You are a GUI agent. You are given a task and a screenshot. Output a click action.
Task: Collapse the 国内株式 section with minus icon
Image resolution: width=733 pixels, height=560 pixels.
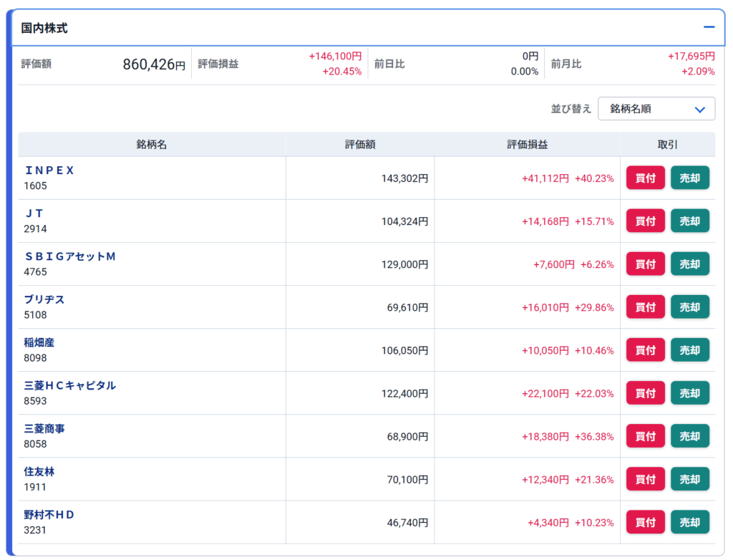pos(709,27)
